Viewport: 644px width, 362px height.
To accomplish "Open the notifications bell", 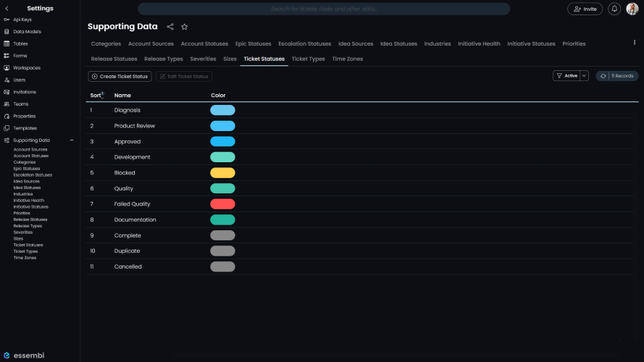I will tap(614, 9).
